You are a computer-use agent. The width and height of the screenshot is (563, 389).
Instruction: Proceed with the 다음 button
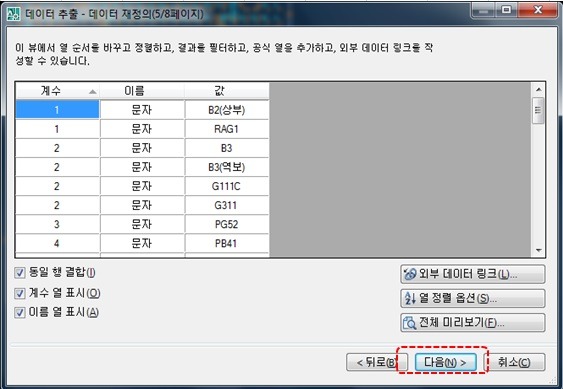[x=445, y=362]
